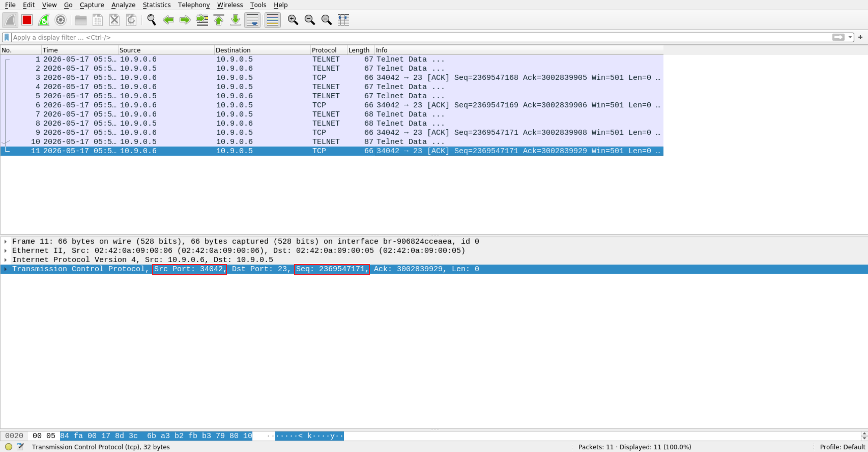This screenshot has height=452, width=868.
Task: Close this capture file icon
Action: coord(114,20)
